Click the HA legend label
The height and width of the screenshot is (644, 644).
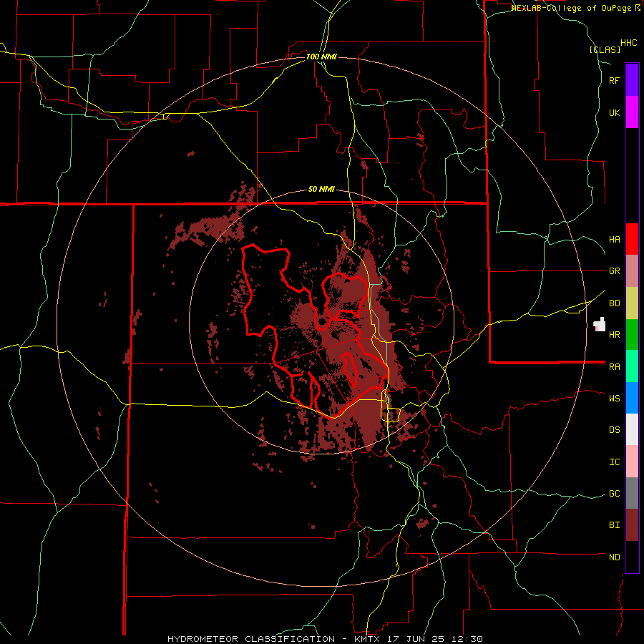615,240
